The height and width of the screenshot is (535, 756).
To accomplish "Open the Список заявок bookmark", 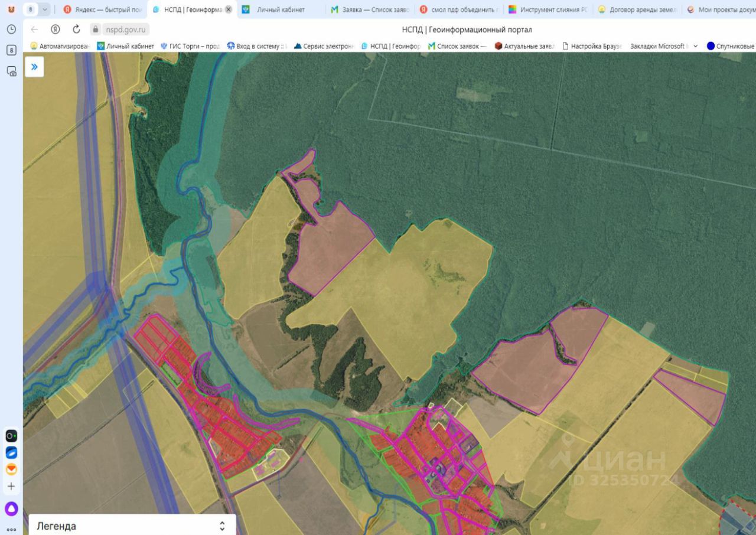I will click(x=457, y=46).
